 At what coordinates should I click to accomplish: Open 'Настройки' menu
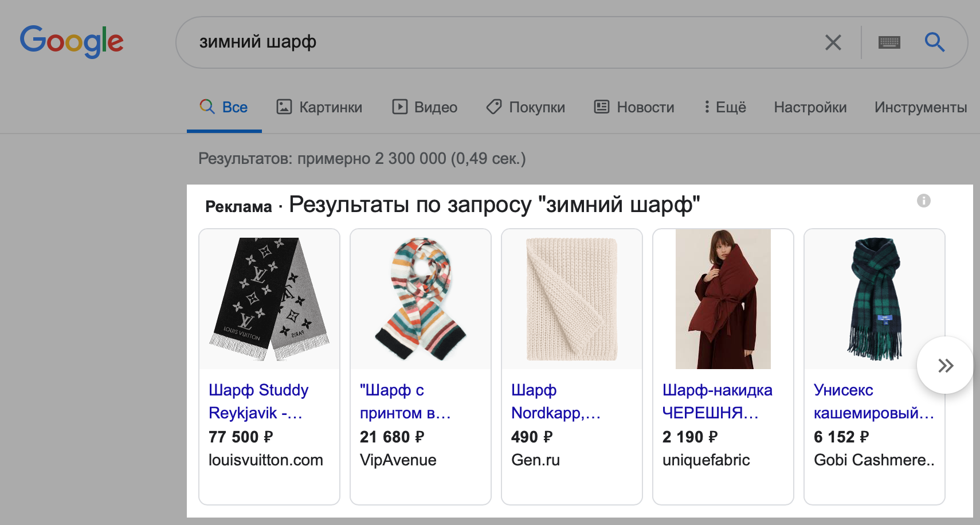click(x=810, y=107)
